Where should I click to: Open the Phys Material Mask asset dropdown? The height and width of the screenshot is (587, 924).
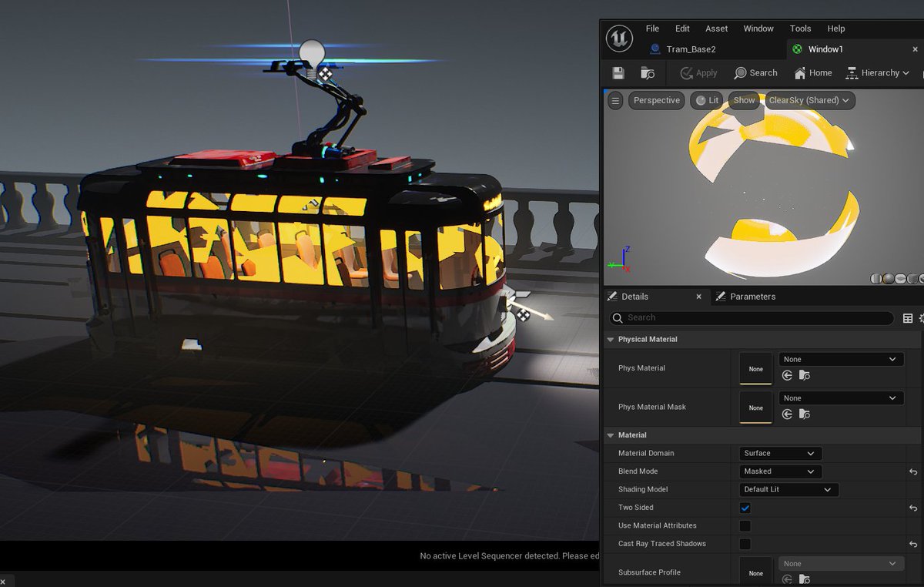coord(841,398)
